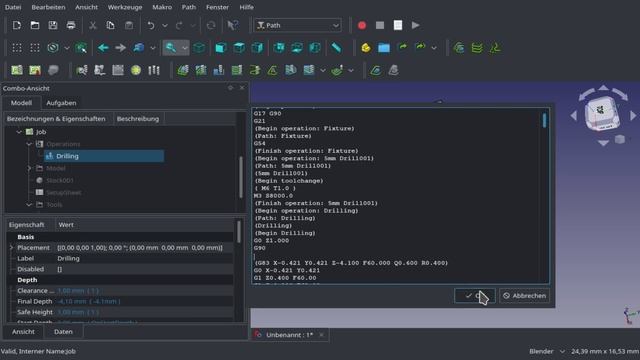Toggle the Disabled property checkbox value

pos(60,269)
